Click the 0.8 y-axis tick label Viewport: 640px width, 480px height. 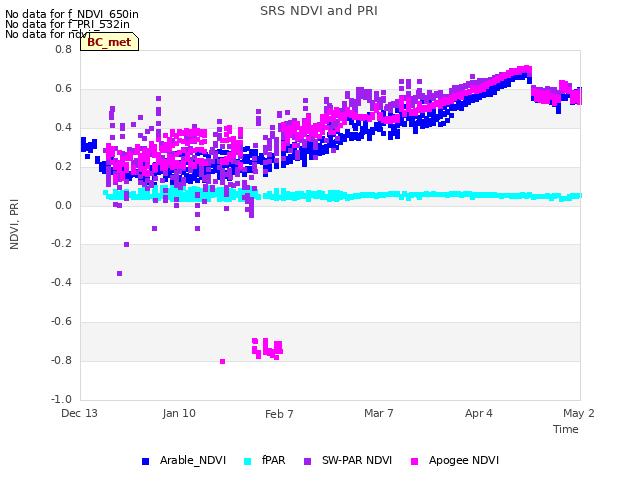tap(64, 49)
